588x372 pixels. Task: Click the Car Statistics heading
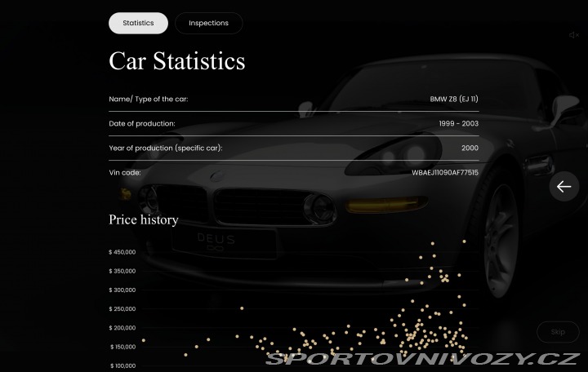pos(176,61)
